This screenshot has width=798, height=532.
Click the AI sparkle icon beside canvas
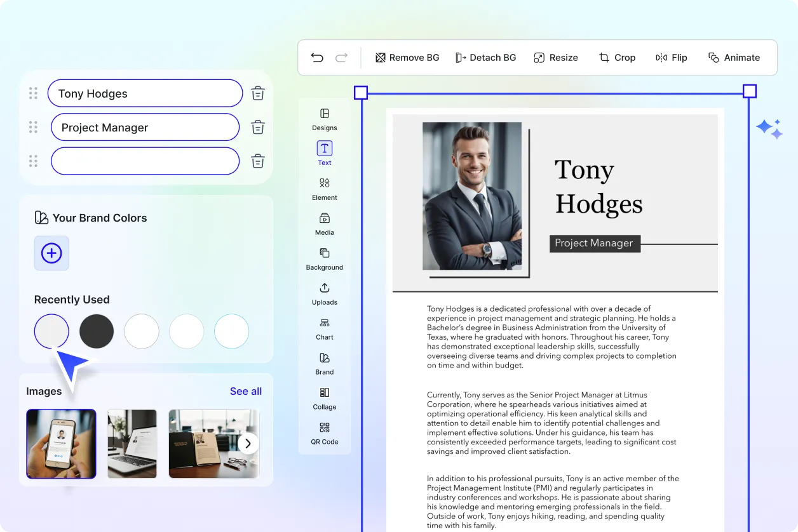769,129
